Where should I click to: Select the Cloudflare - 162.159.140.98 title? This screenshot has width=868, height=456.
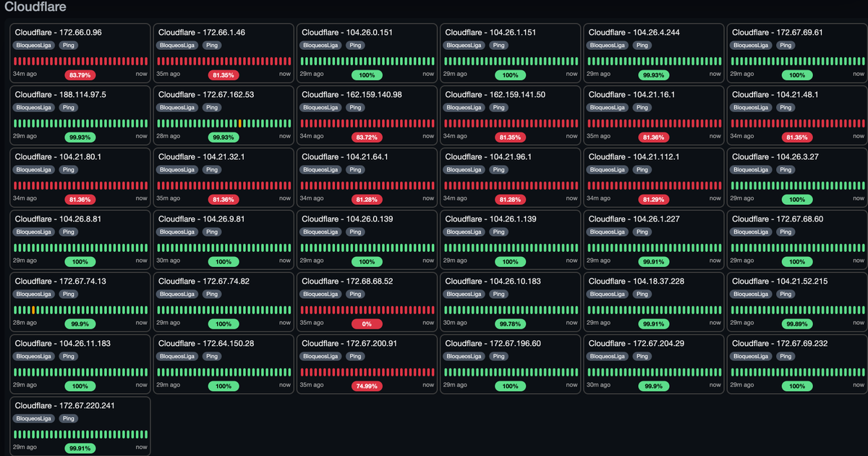tap(352, 95)
